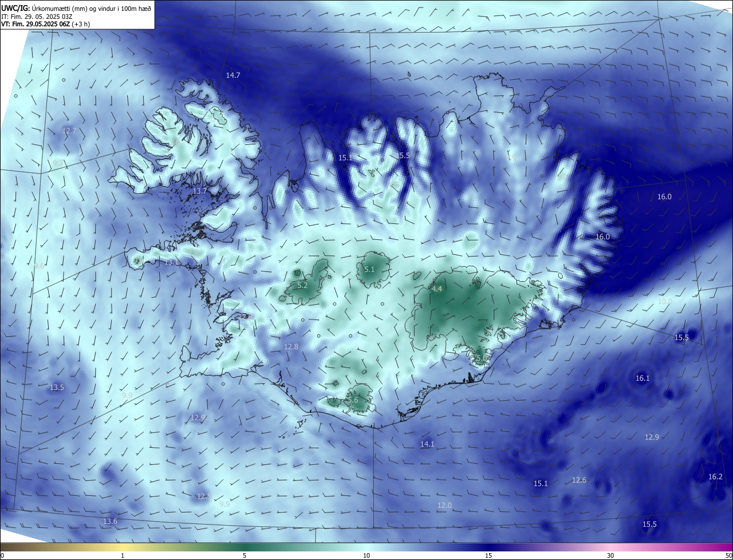This screenshot has height=560, width=733.
Task: Click the 14.1 value label
Action: pyautogui.click(x=427, y=444)
